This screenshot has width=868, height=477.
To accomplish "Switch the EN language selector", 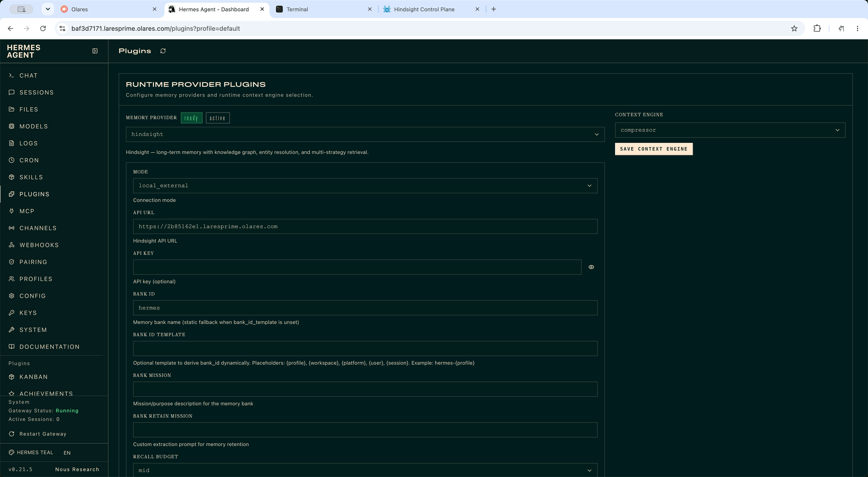I will click(67, 453).
